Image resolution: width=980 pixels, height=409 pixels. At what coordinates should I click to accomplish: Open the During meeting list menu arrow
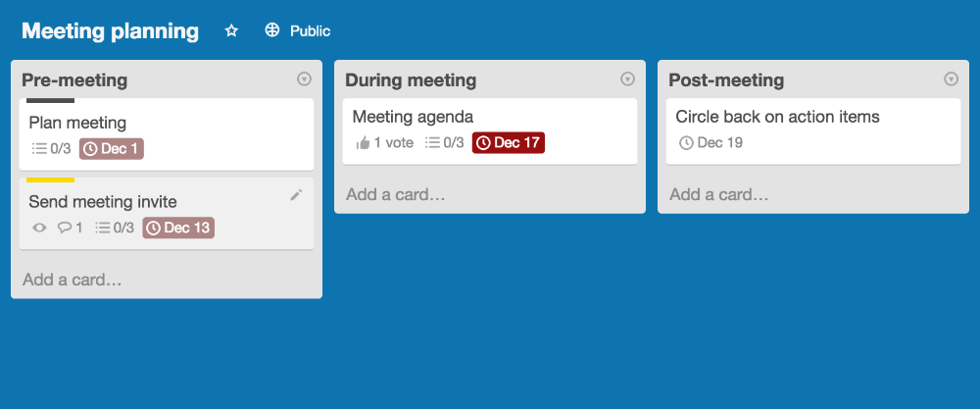point(627,79)
